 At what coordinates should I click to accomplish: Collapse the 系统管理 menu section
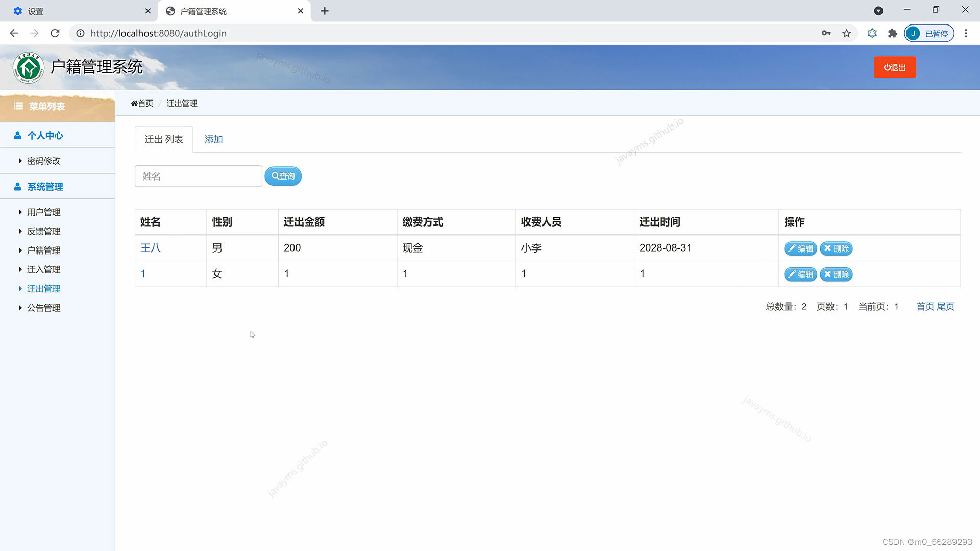[x=45, y=187]
